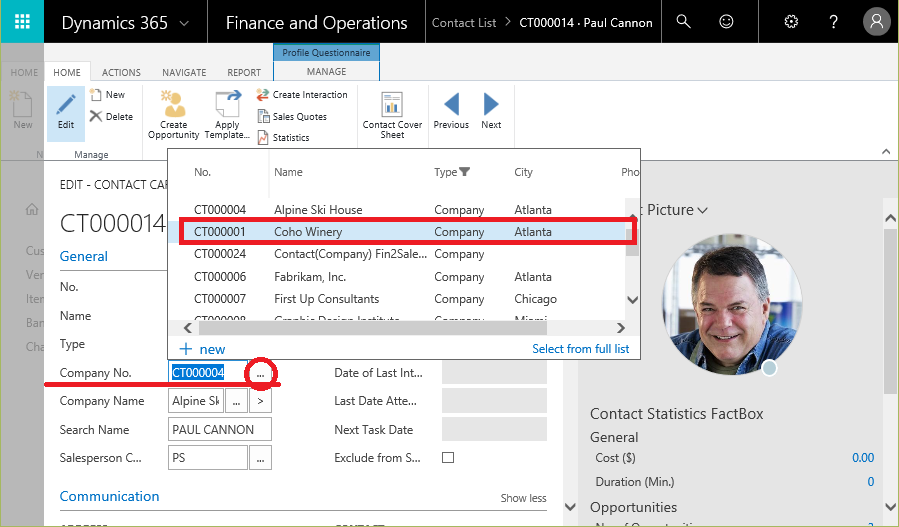Click Select from full list link
The height and width of the screenshot is (527, 899).
click(x=580, y=349)
